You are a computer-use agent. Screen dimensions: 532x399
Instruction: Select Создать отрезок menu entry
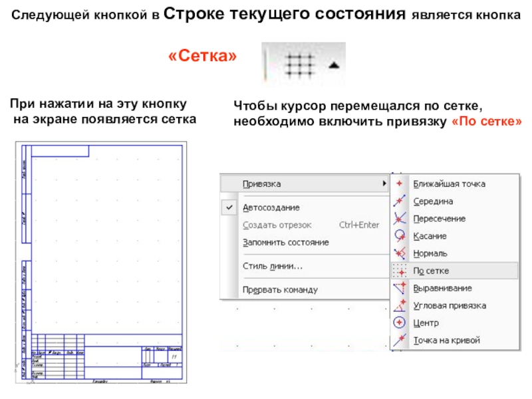click(277, 225)
